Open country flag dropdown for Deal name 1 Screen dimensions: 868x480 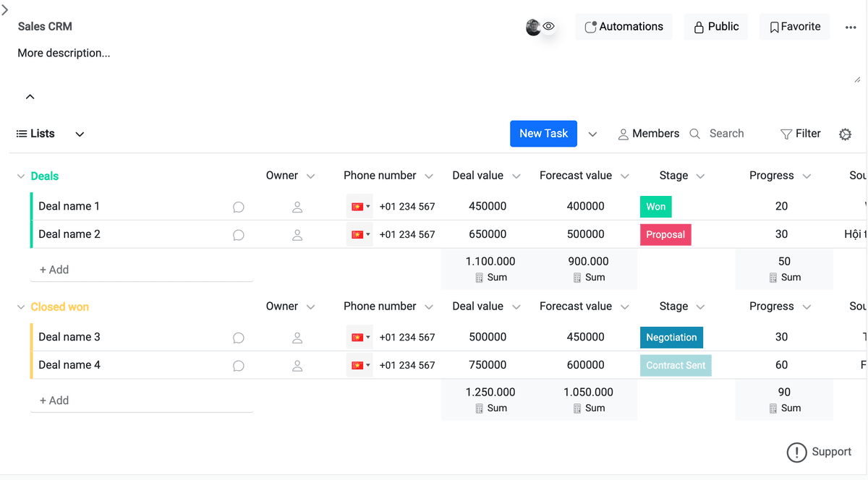[359, 207]
